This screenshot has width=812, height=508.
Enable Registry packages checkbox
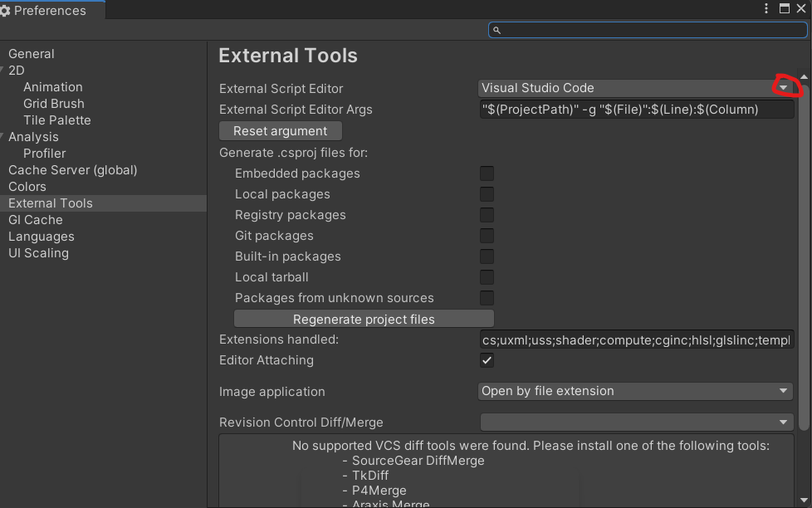(x=487, y=215)
